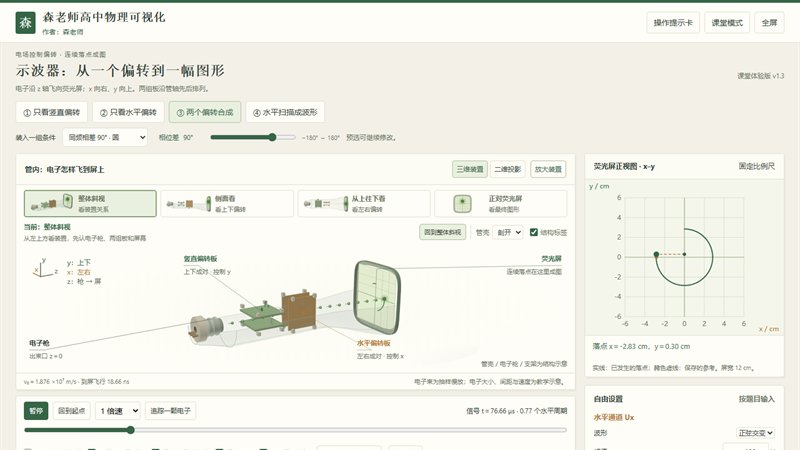Click the apparatus icon in 整体斜视 card
Screen dimensions: 800x450
52,203
